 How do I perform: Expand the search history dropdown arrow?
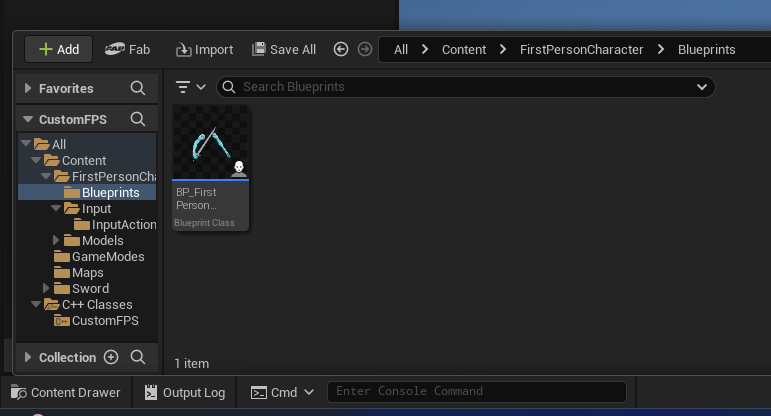tap(702, 87)
